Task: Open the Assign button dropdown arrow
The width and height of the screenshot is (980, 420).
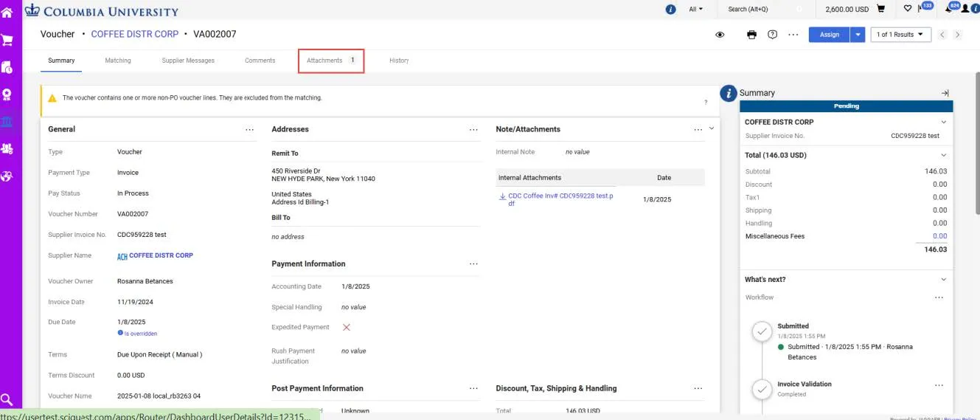Action: coord(858,35)
